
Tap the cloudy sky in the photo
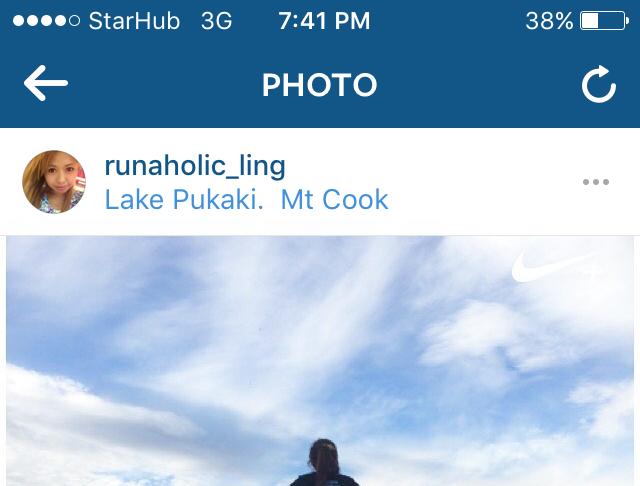286,326
